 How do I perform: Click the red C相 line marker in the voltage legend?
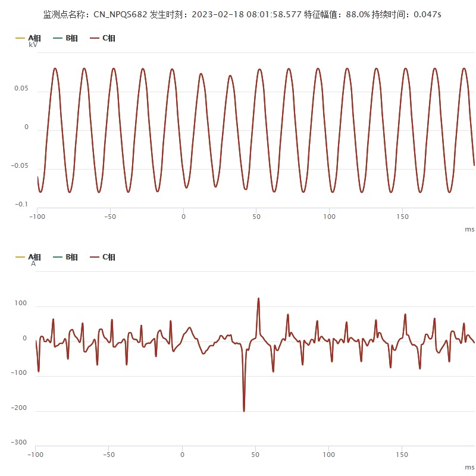point(94,38)
